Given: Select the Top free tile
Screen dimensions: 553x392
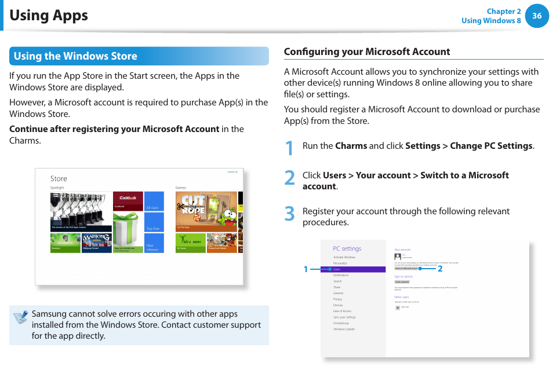Looking at the screenshot, I should [x=154, y=222].
